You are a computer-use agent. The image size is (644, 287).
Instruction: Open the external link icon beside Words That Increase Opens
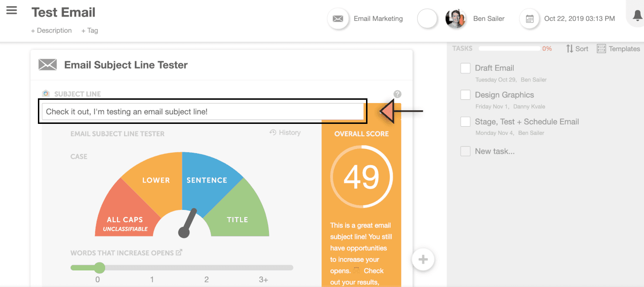point(179,252)
